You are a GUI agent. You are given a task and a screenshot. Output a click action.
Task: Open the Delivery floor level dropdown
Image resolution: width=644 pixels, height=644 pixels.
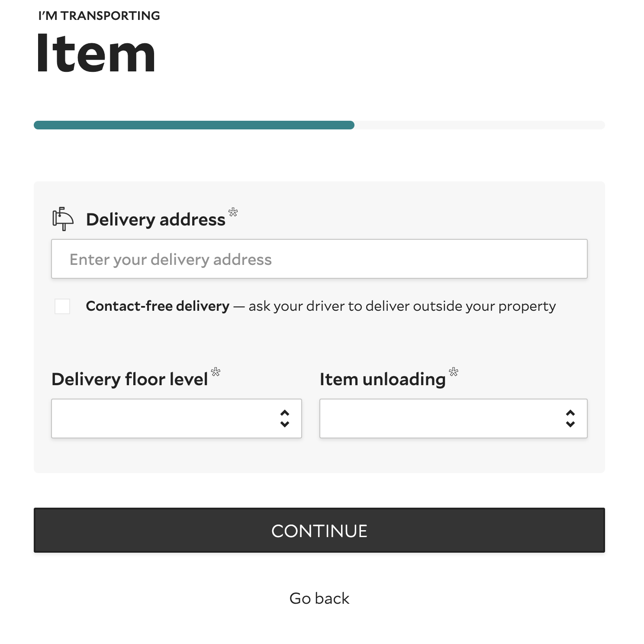(x=164, y=419)
